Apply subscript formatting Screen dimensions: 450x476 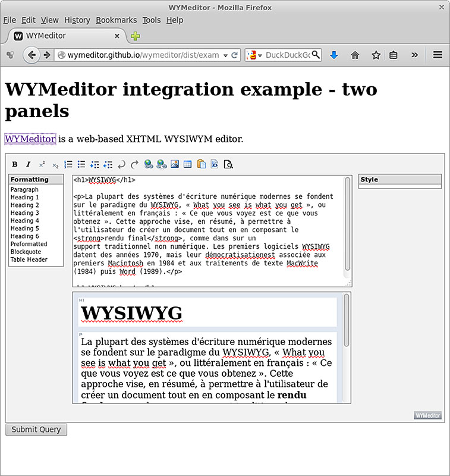tap(55, 165)
